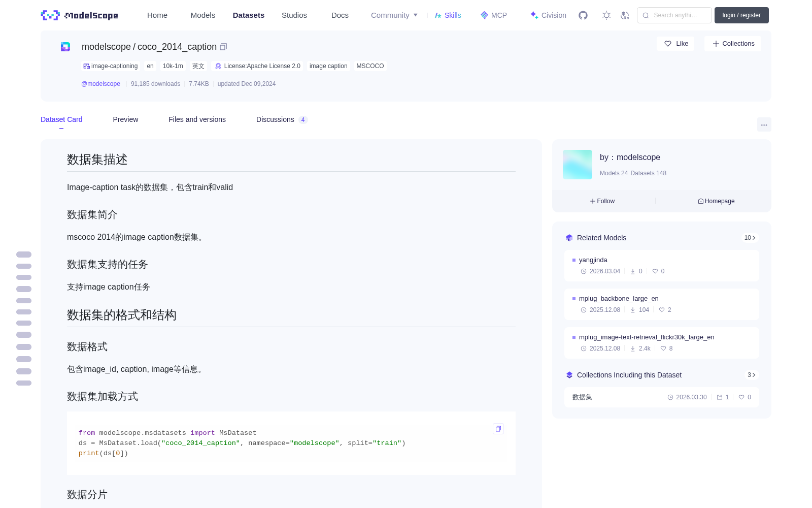Click the 'Datasets 148' owner stat
Screen dimensions: 812x508
(x=648, y=173)
